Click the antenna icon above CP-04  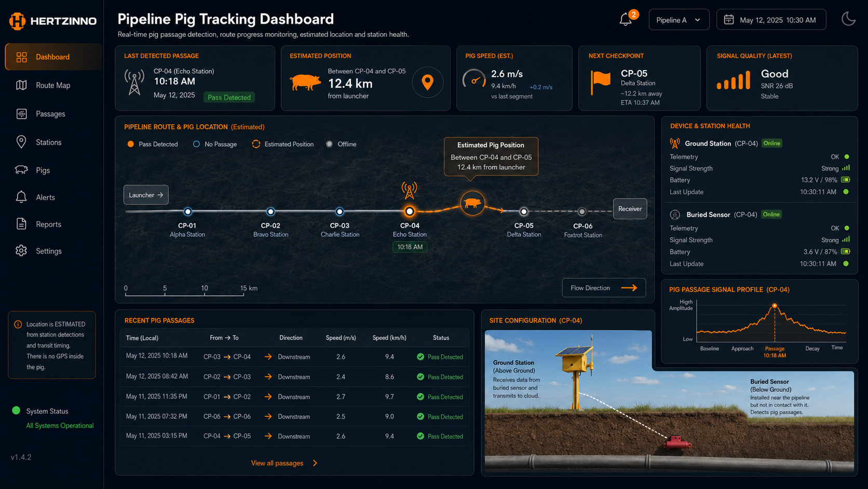pyautogui.click(x=410, y=190)
